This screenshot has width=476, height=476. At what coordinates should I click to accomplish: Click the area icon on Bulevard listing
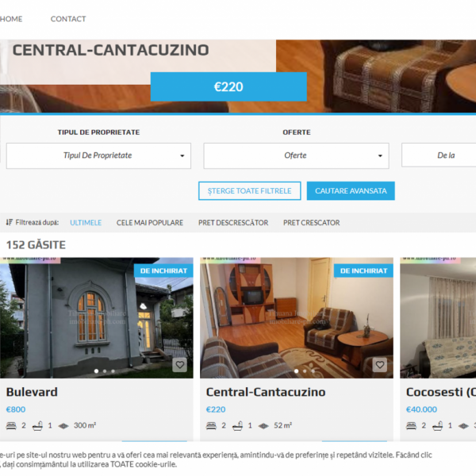click(x=63, y=426)
